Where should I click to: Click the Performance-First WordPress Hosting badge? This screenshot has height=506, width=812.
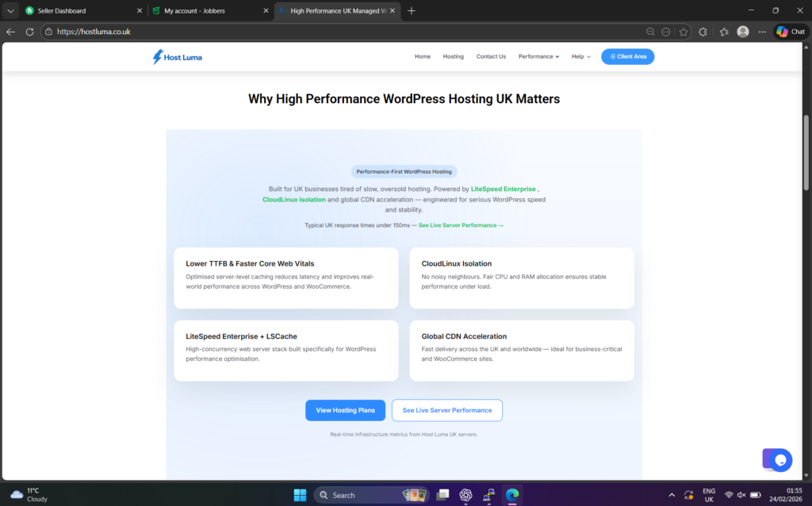[x=404, y=171]
